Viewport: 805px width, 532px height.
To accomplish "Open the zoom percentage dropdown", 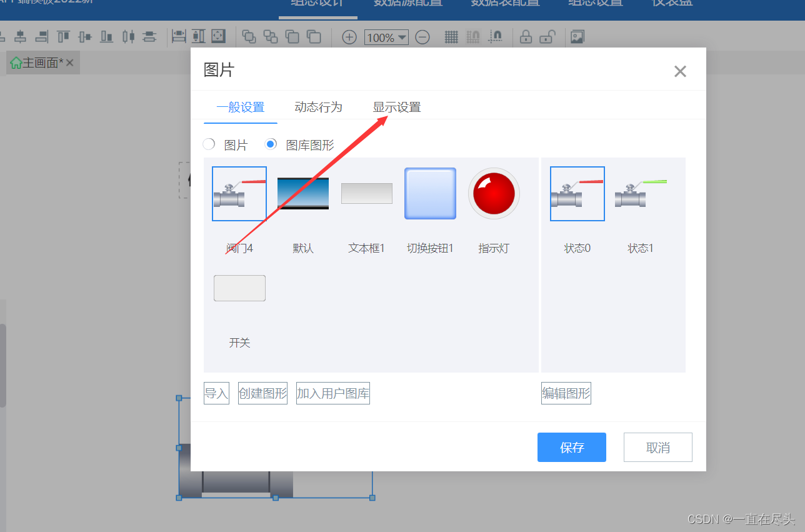I will pyautogui.click(x=402, y=37).
